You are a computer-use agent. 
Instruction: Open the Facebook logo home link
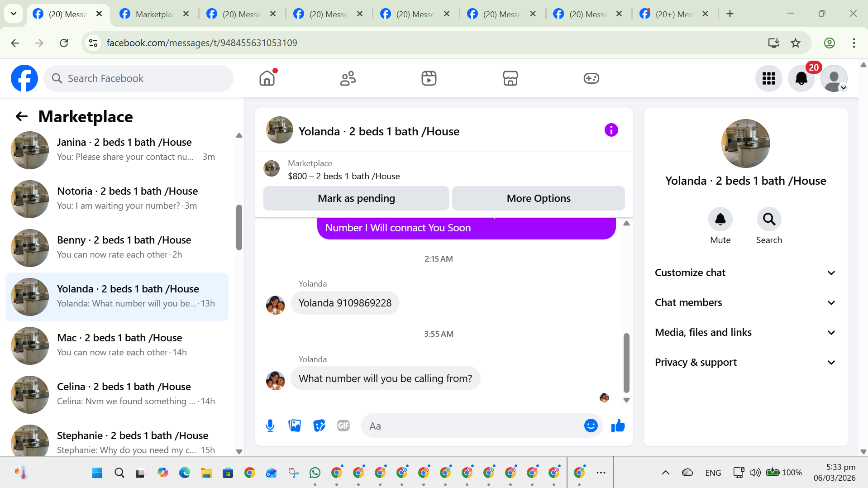coord(24,78)
